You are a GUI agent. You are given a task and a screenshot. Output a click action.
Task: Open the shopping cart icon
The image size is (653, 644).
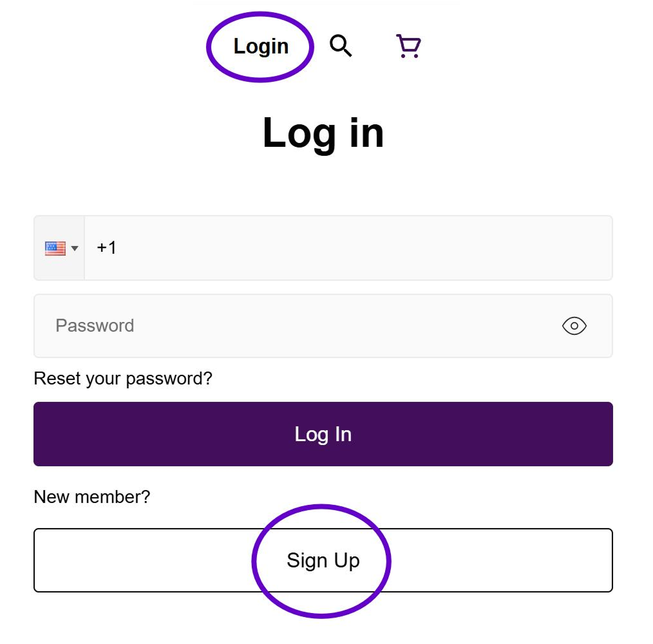pos(408,46)
